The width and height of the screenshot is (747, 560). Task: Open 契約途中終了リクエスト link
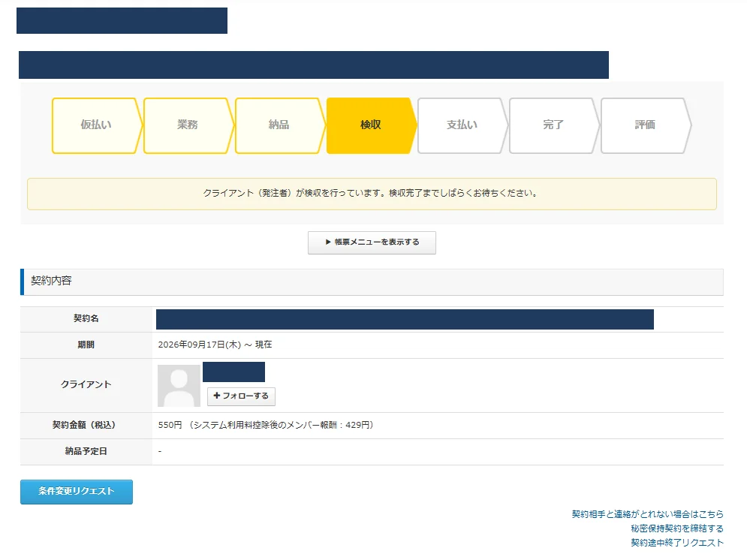(677, 543)
